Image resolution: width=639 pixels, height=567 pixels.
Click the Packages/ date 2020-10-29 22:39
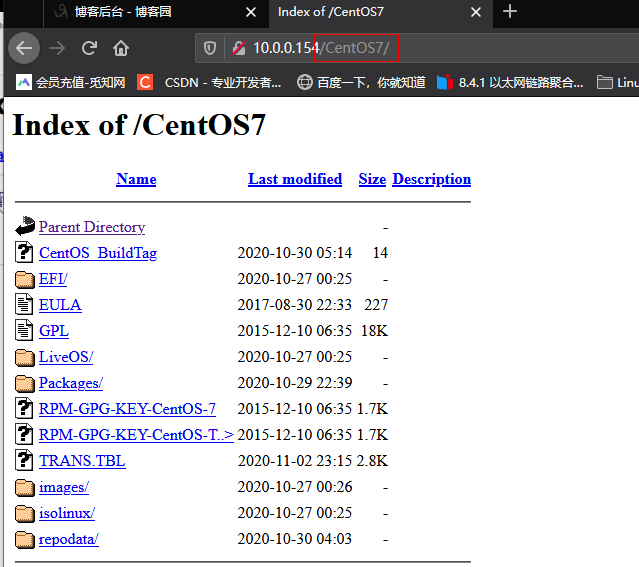(295, 383)
